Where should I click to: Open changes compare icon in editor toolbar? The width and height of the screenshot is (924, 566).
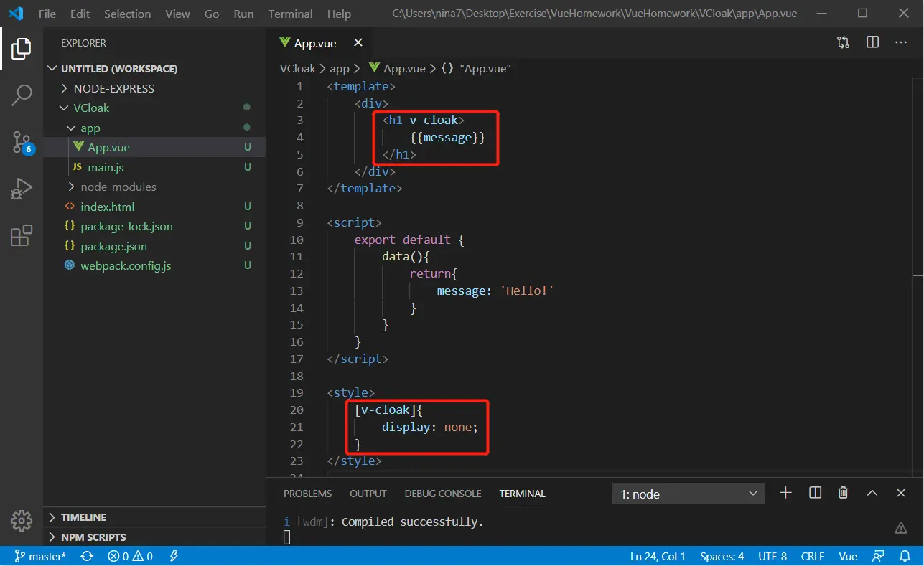click(x=843, y=43)
